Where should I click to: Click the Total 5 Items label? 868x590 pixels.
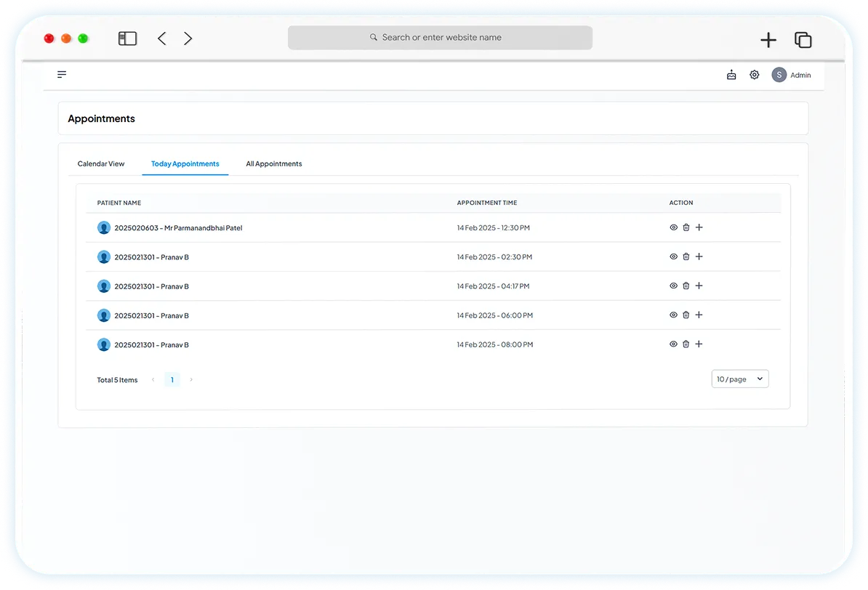pyautogui.click(x=117, y=380)
